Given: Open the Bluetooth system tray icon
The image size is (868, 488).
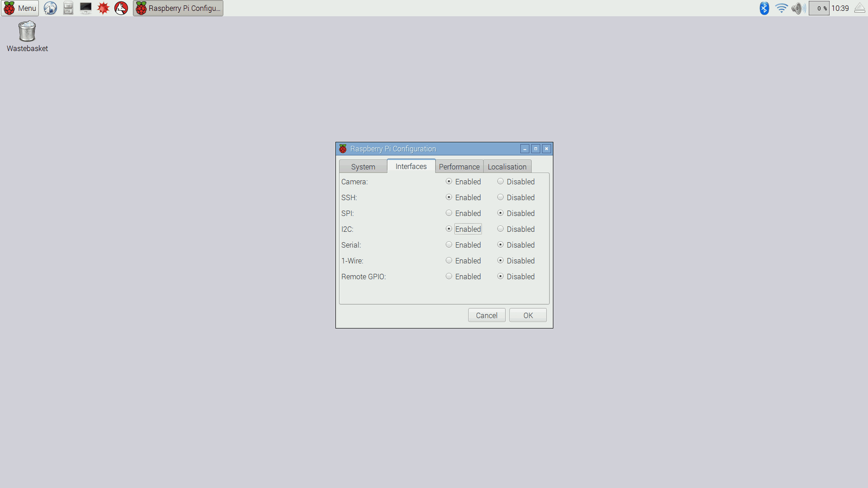Looking at the screenshot, I should click(x=764, y=8).
